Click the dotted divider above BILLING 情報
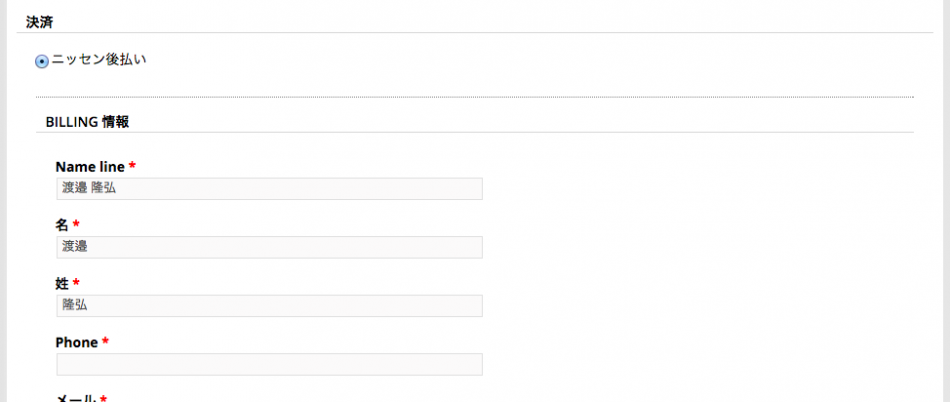 [x=475, y=97]
